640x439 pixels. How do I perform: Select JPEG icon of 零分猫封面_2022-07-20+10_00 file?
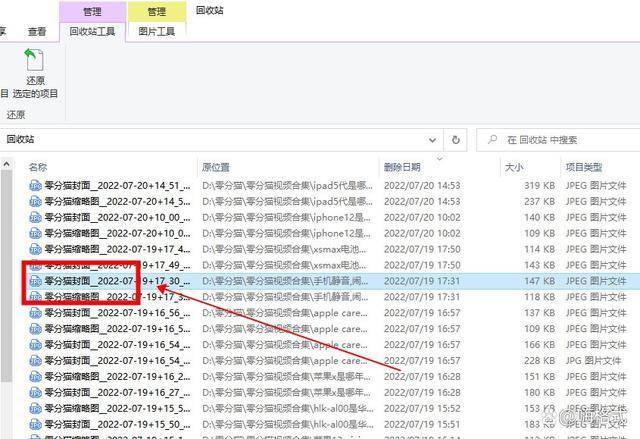pyautogui.click(x=36, y=217)
